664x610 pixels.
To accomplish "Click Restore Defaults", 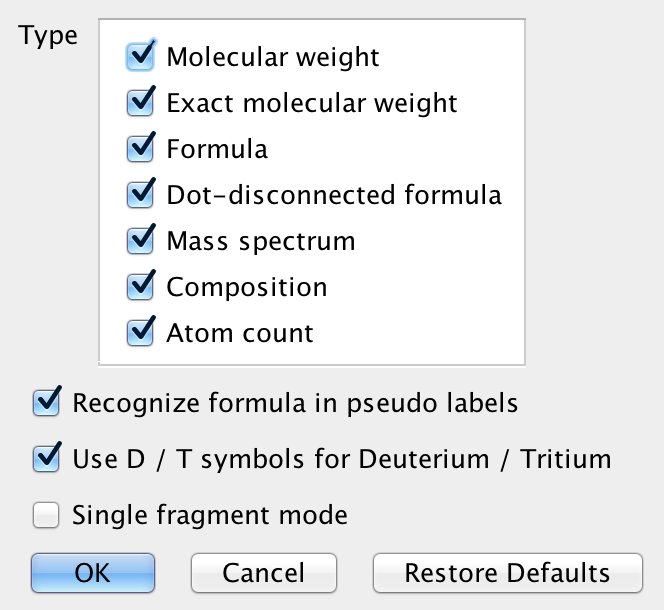I will click(x=507, y=573).
